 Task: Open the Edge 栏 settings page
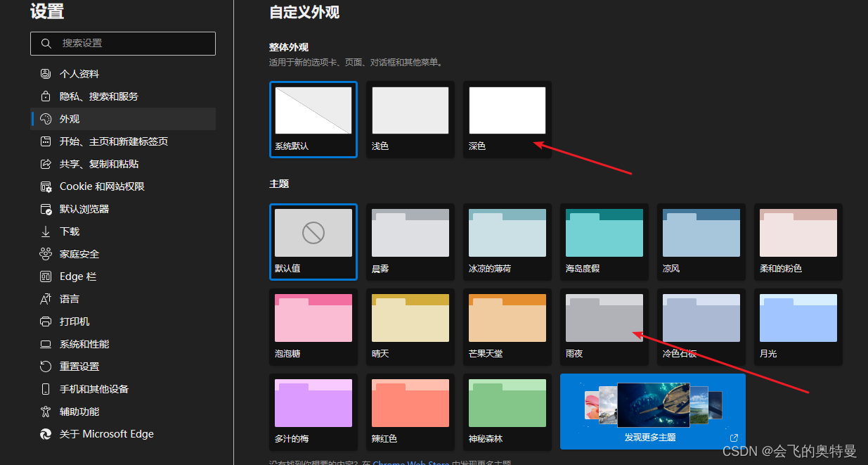pos(123,276)
